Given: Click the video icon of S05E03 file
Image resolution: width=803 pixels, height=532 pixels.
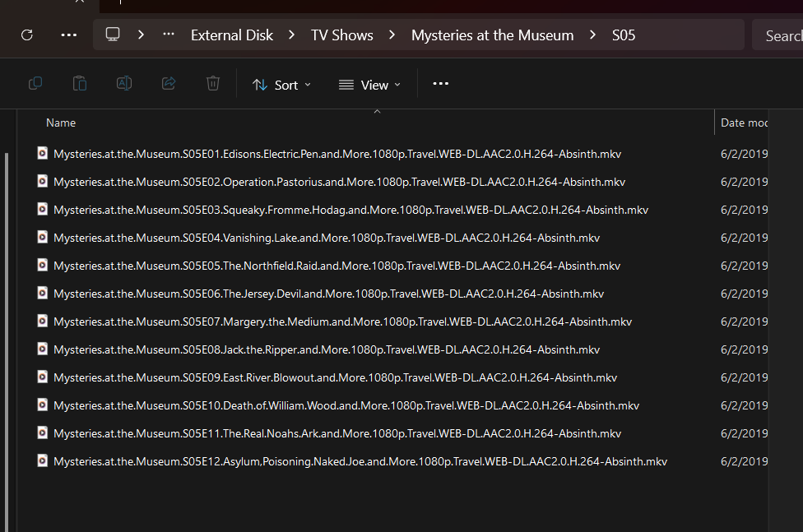Looking at the screenshot, I should coord(43,209).
